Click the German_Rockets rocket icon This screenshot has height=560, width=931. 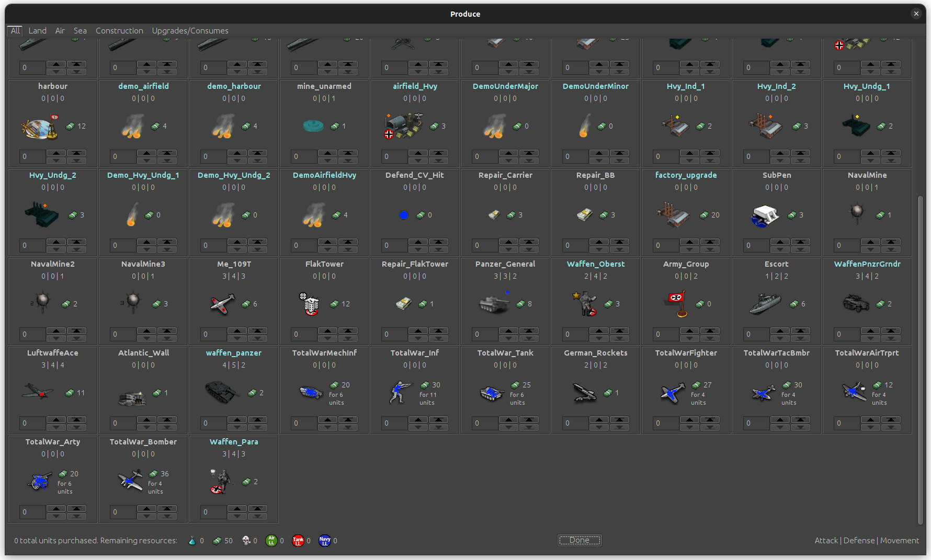tap(585, 393)
